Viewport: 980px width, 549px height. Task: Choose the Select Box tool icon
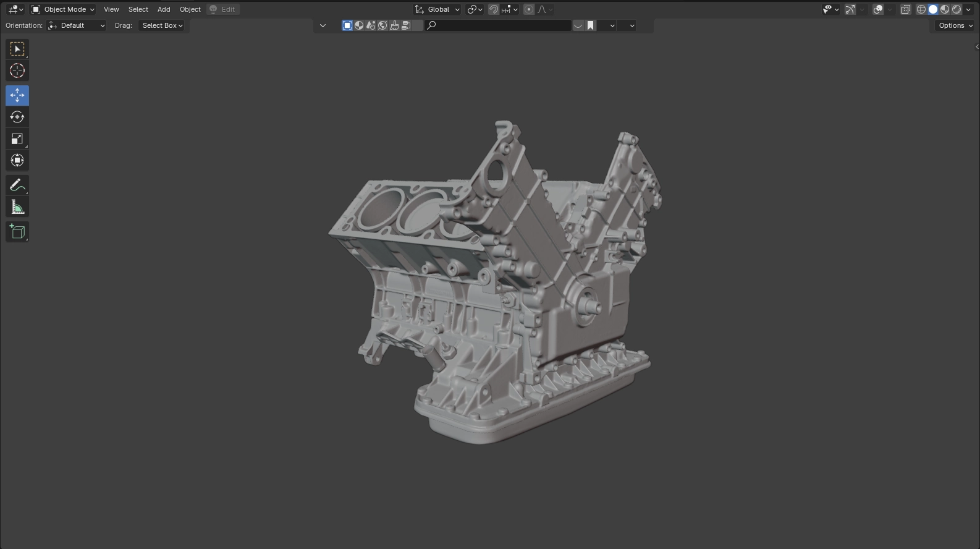coord(17,49)
